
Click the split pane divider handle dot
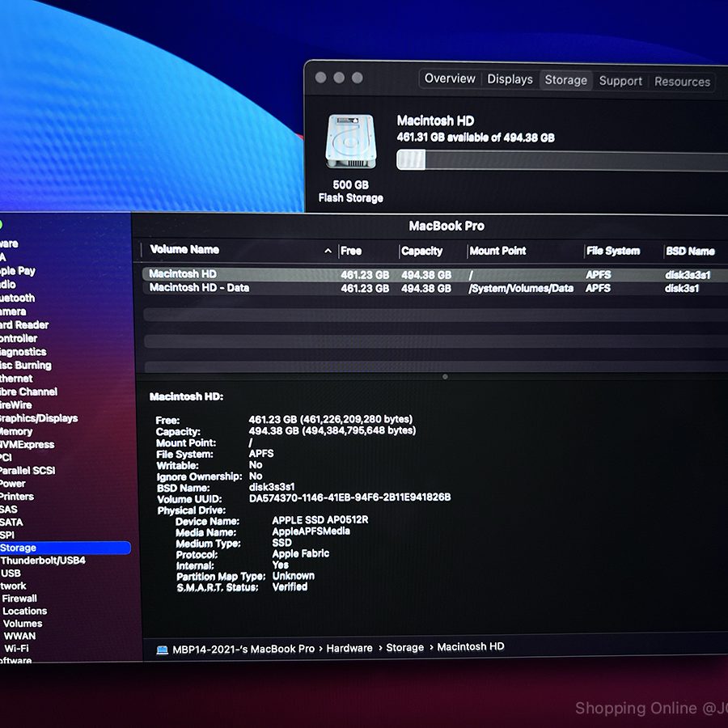coord(445,376)
